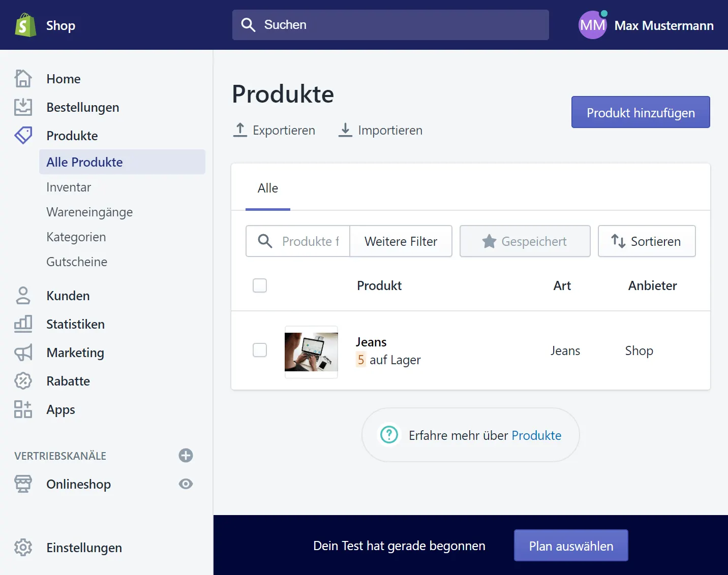The width and height of the screenshot is (728, 575).
Task: Check the Jeans product row checkbox
Action: [x=260, y=350]
